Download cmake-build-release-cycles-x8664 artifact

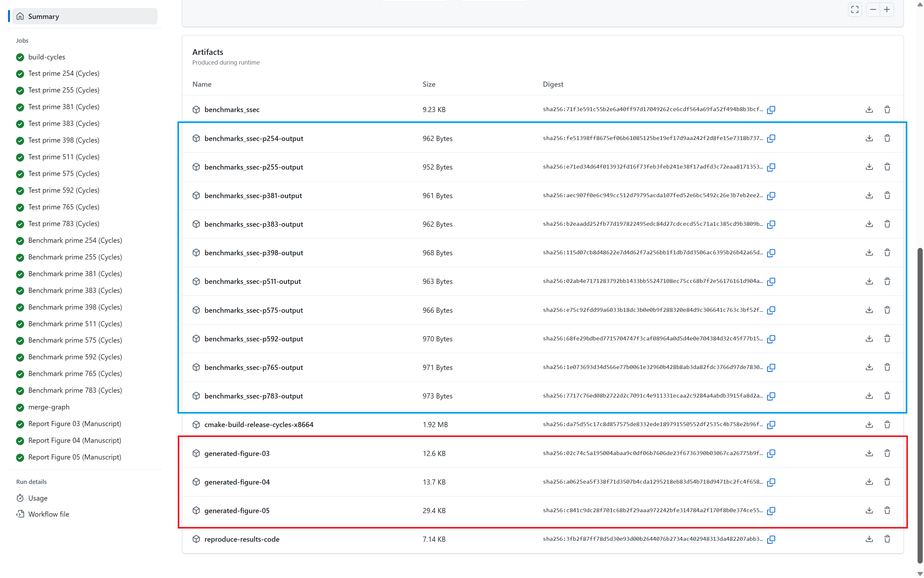click(x=869, y=425)
